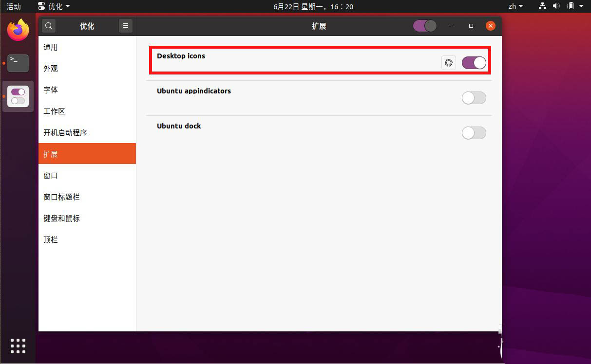
Task: Select 顶栏 in the sidebar
Action: 87,240
